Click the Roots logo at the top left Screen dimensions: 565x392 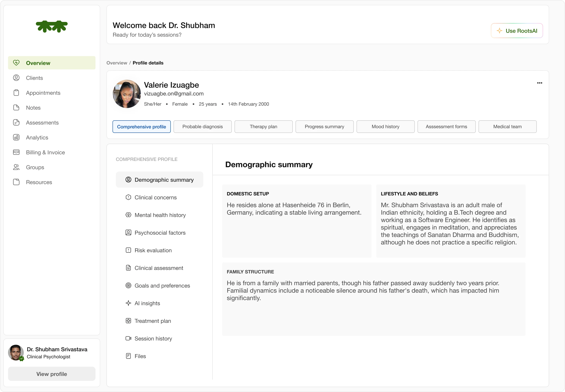coord(52,26)
